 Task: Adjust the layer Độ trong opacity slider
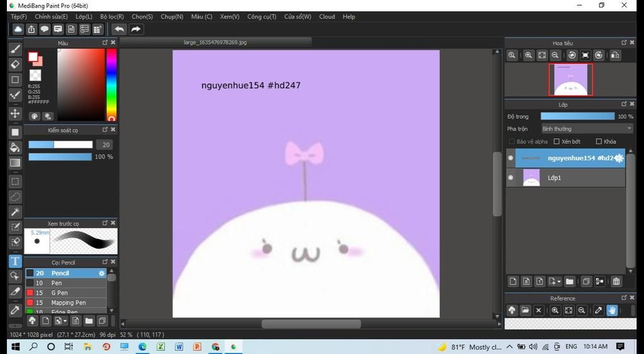pyautogui.click(x=577, y=116)
